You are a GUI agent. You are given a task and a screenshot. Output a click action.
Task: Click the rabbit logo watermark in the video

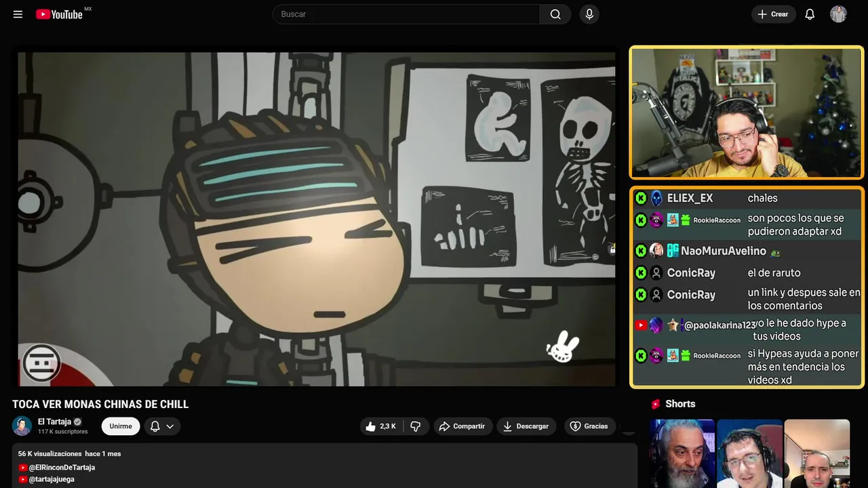pos(563,347)
